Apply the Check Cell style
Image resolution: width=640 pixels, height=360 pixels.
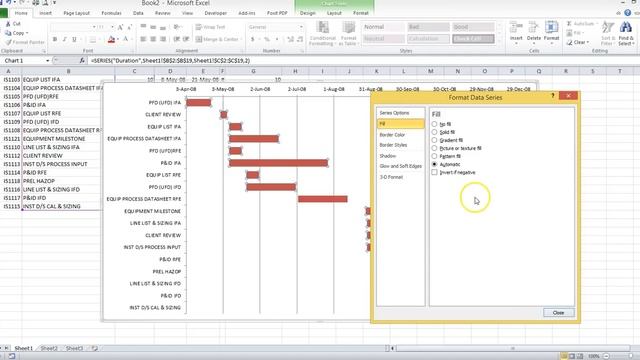[x=473, y=39]
